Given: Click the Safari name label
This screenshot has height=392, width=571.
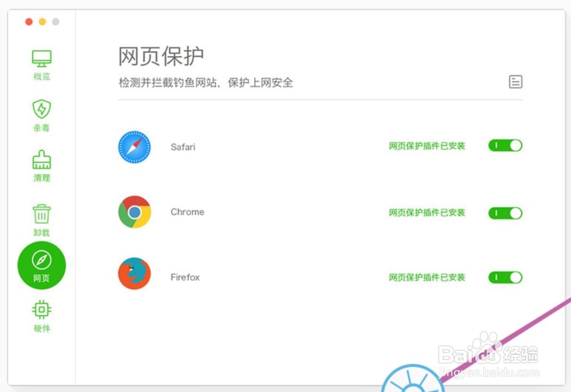Looking at the screenshot, I should pos(183,147).
